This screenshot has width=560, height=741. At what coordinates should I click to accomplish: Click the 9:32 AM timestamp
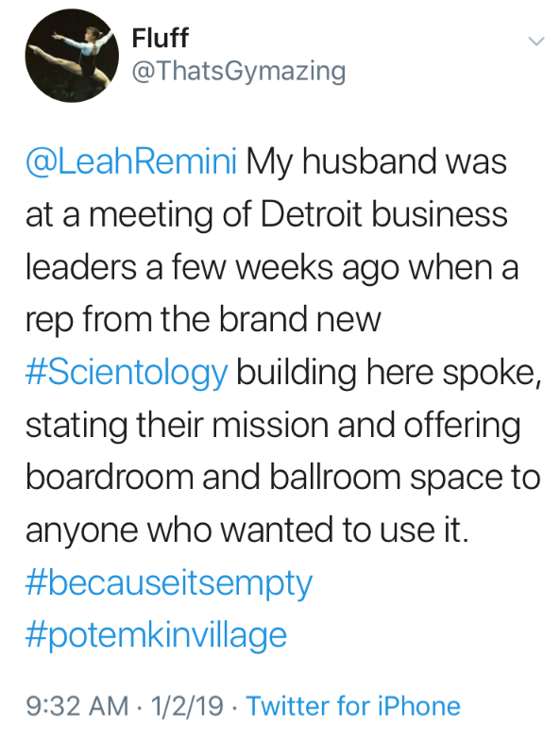point(77,706)
